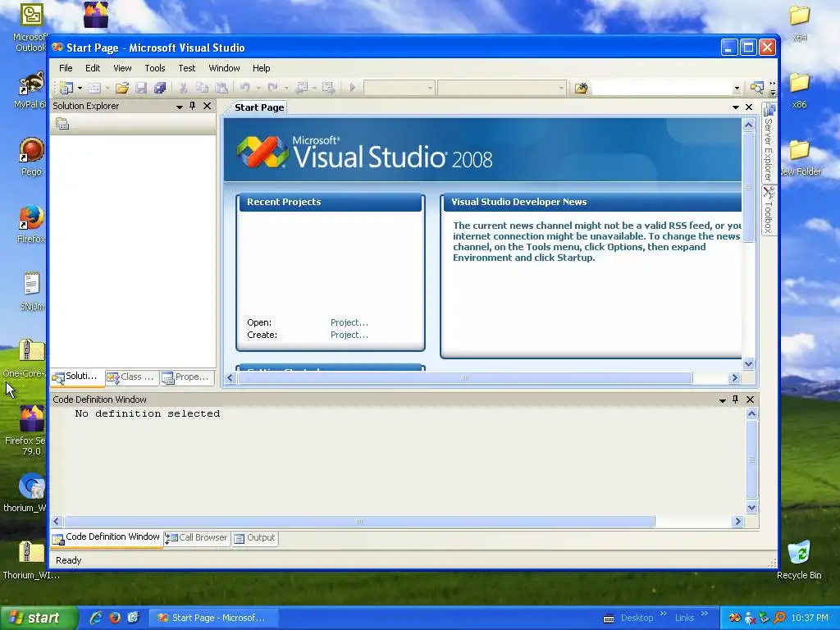Launch Firefox from Quick Launch bar

tap(115, 618)
